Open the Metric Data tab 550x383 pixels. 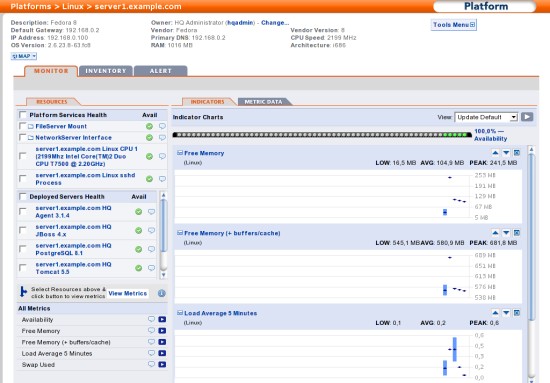264,102
